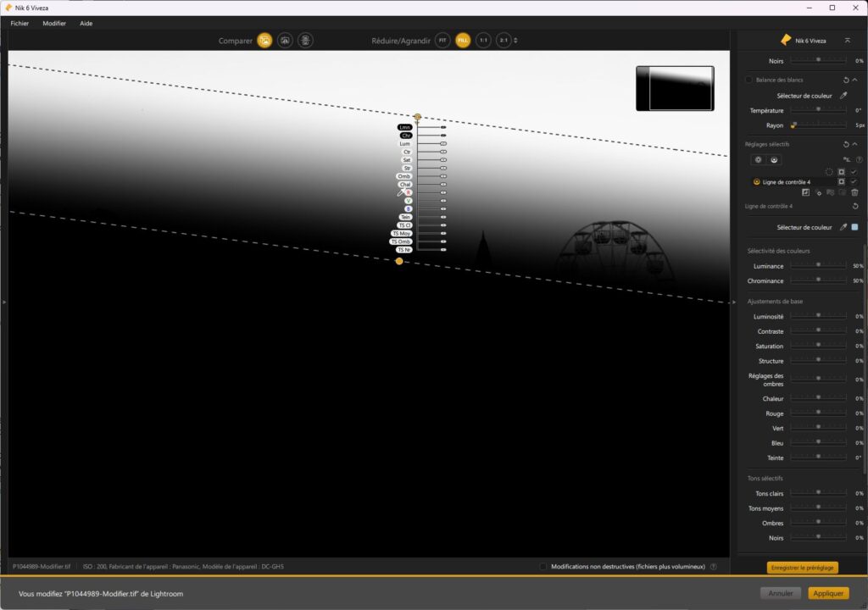Reset Ligne de contrôle 4 adjustments
The image size is (868, 610).
click(855, 207)
